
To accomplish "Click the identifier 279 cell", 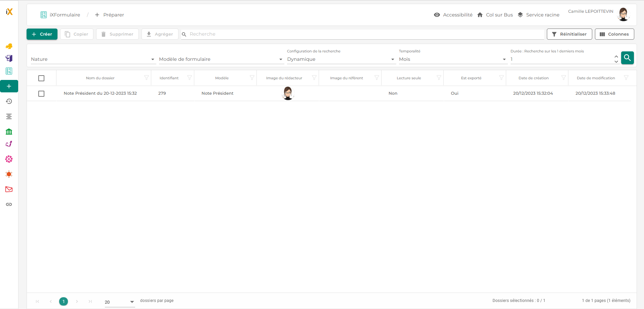I will [162, 93].
